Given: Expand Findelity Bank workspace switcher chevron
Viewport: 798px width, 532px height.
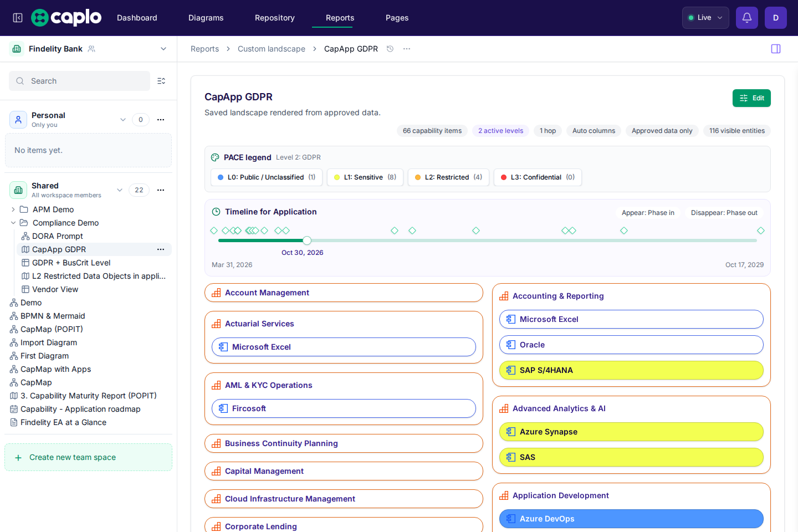Looking at the screenshot, I should point(163,49).
